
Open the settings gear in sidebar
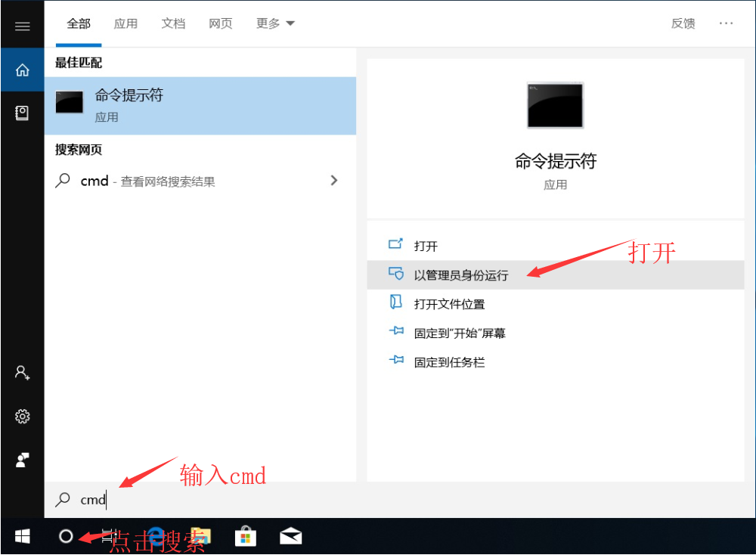point(22,416)
